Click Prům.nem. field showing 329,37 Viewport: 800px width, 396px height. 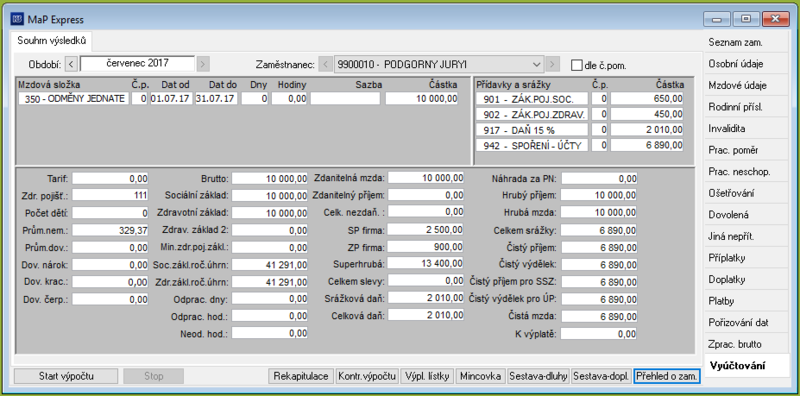click(x=110, y=230)
